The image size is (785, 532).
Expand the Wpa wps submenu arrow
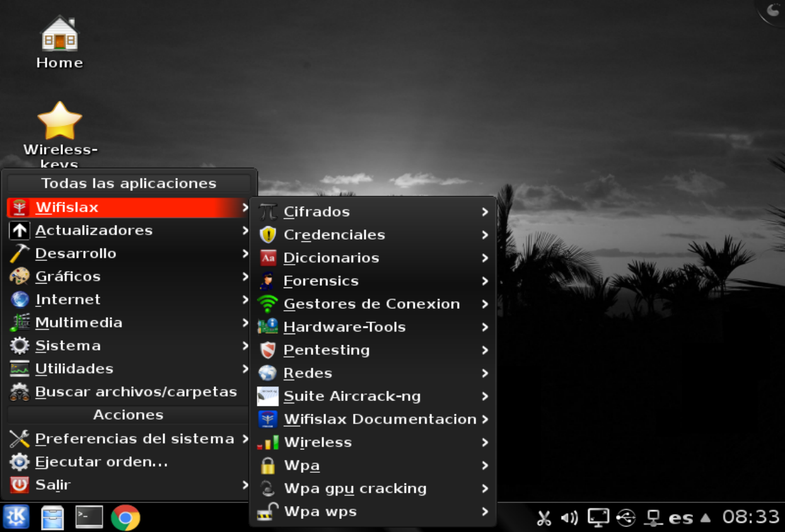pyautogui.click(x=485, y=512)
